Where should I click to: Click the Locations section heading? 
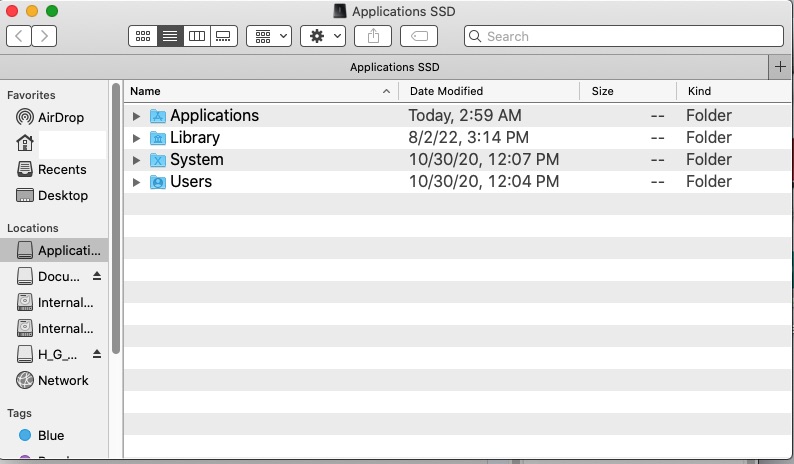tap(32, 228)
